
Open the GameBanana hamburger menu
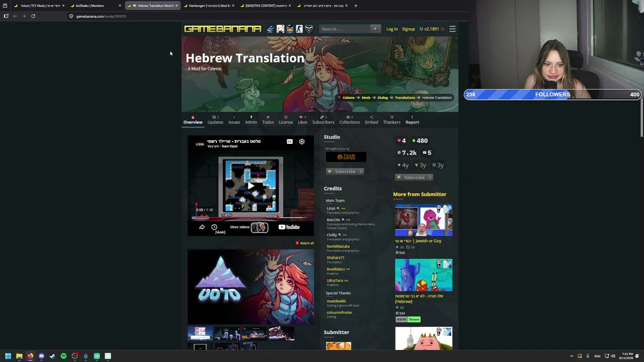[x=452, y=29]
